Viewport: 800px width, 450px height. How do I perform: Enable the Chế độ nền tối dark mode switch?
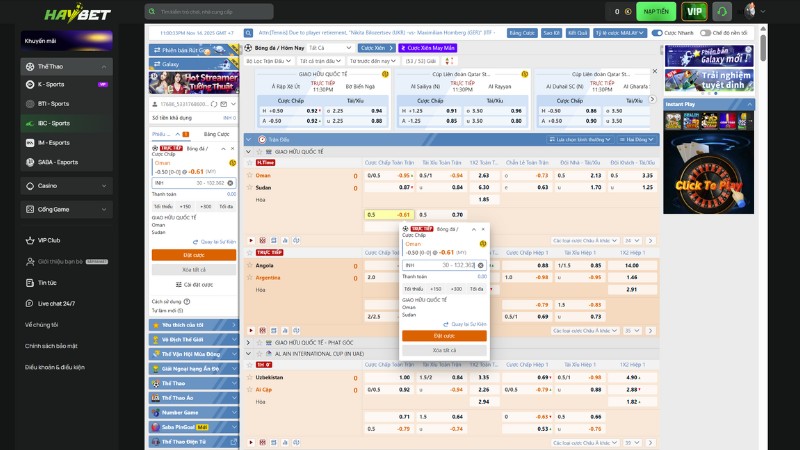tap(706, 33)
